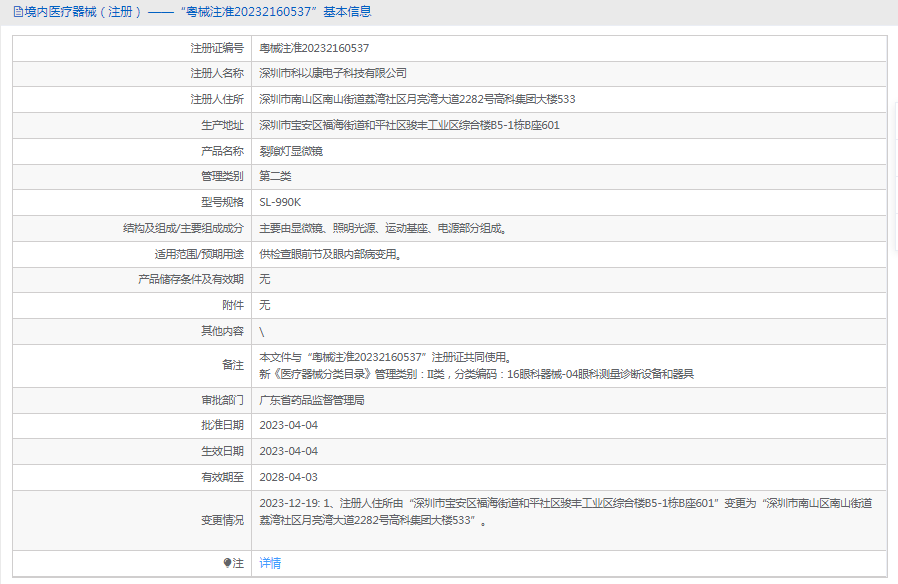This screenshot has height=584, width=898.
Task: Click the 结构及组成/主要组成成分 label
Action: tap(183, 228)
